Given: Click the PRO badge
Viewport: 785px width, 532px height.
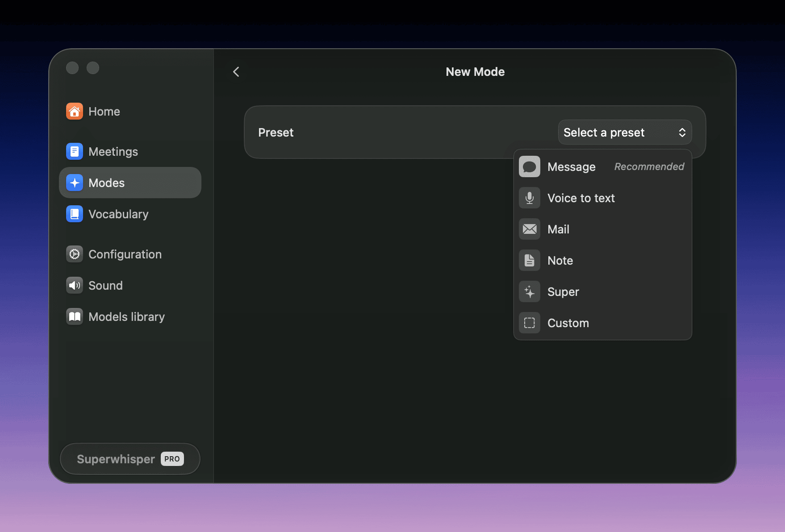Looking at the screenshot, I should pyautogui.click(x=172, y=459).
